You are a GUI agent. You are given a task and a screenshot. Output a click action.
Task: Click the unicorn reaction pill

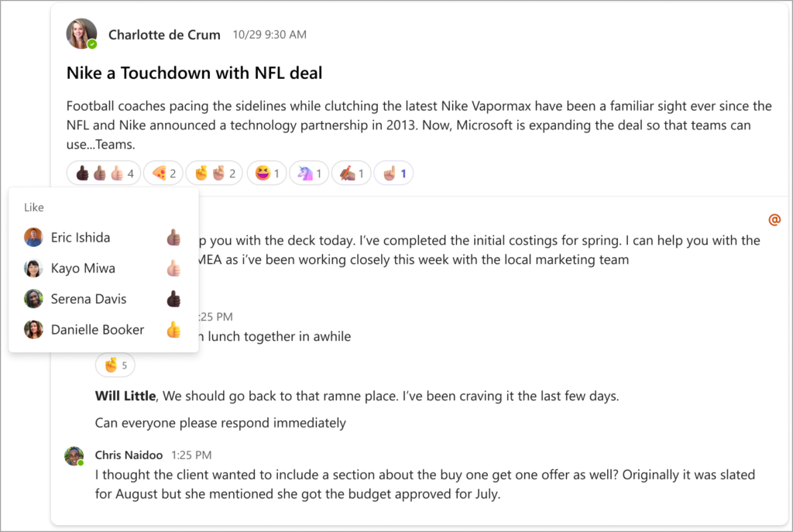pos(309,173)
